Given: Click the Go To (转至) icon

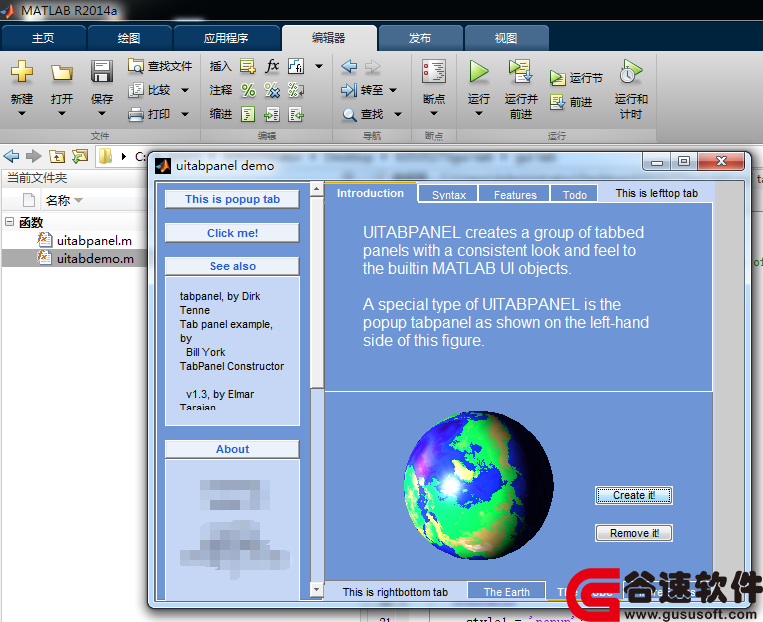Looking at the screenshot, I should point(349,90).
